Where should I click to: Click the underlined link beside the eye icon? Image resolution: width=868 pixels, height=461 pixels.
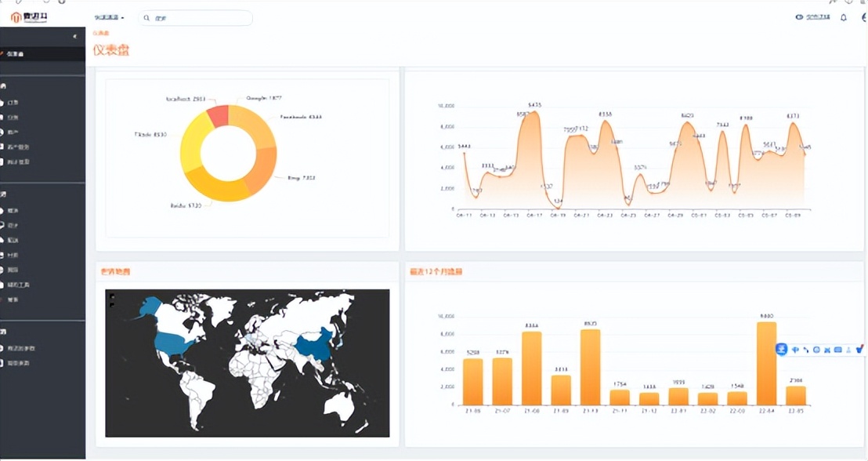coord(818,17)
